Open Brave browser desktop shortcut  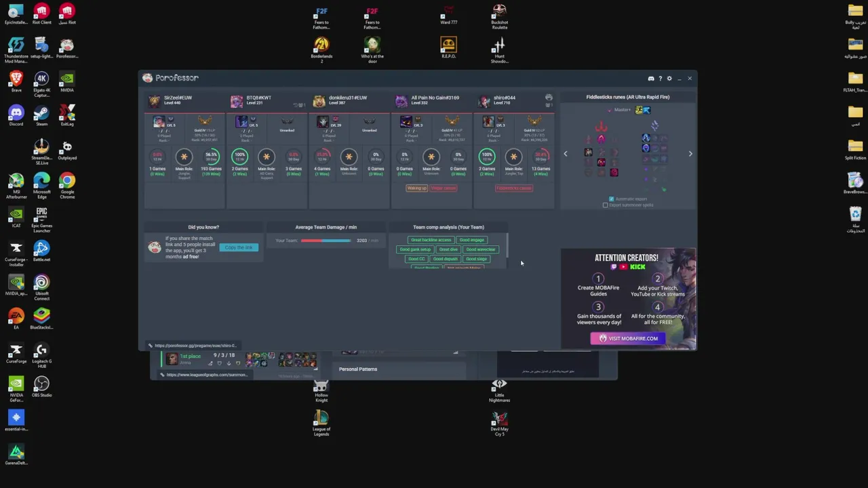(16, 82)
